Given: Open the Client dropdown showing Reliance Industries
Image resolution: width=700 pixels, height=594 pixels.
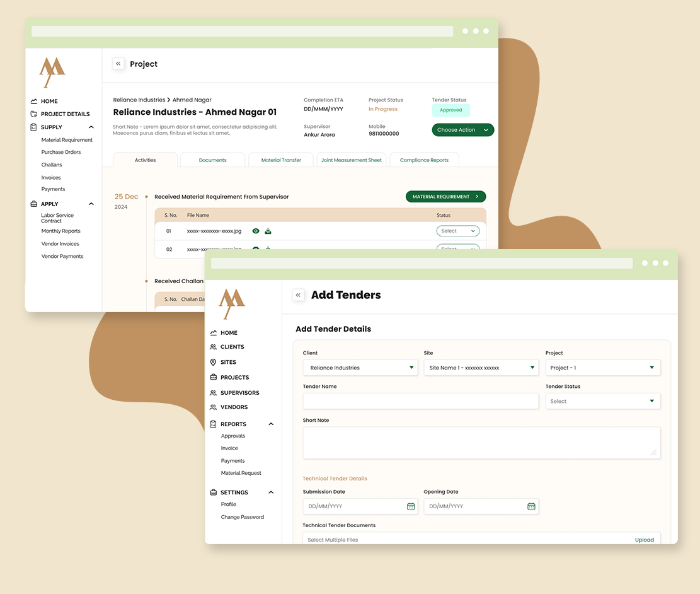Looking at the screenshot, I should tap(360, 368).
